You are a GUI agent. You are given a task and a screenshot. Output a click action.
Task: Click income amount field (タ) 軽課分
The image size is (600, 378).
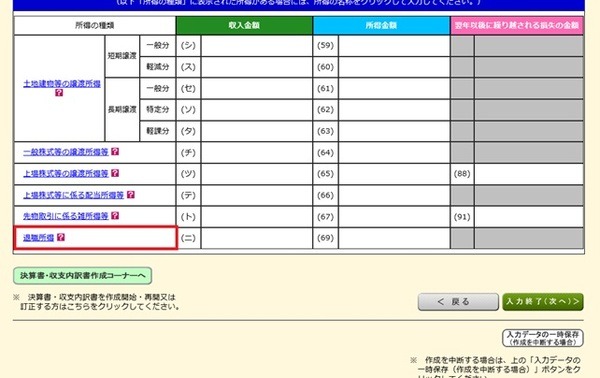256,131
